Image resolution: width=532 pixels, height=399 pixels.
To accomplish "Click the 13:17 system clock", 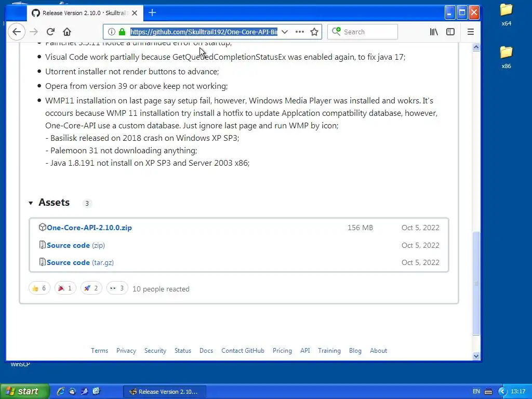I will coord(518,392).
